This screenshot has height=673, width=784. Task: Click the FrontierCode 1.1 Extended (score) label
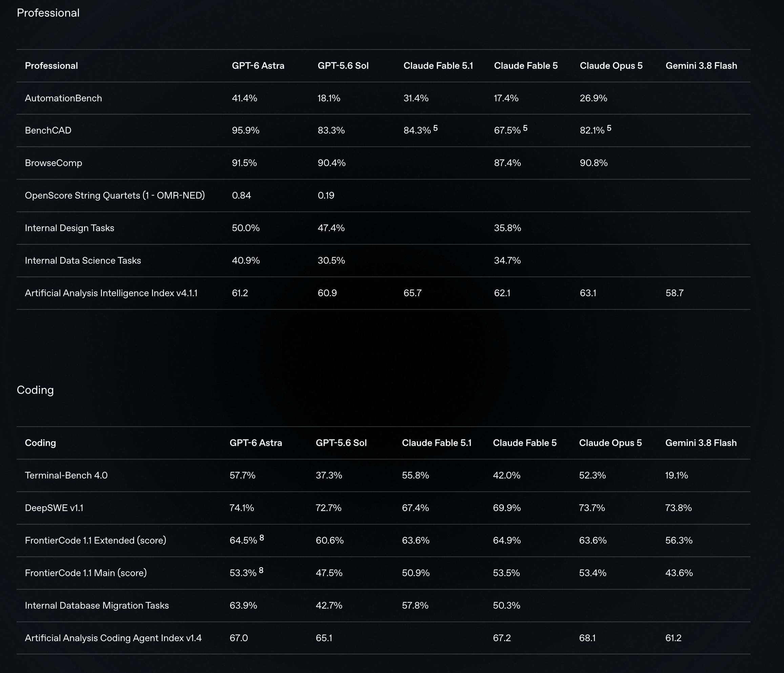click(x=96, y=540)
